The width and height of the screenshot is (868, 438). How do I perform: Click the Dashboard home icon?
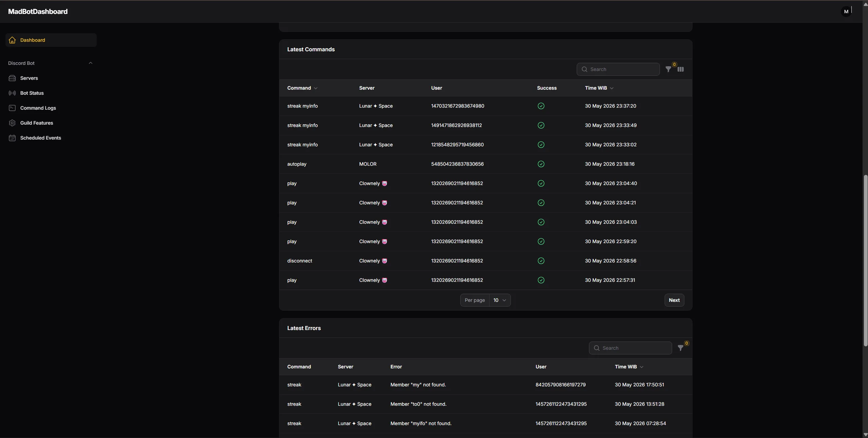pyautogui.click(x=12, y=40)
